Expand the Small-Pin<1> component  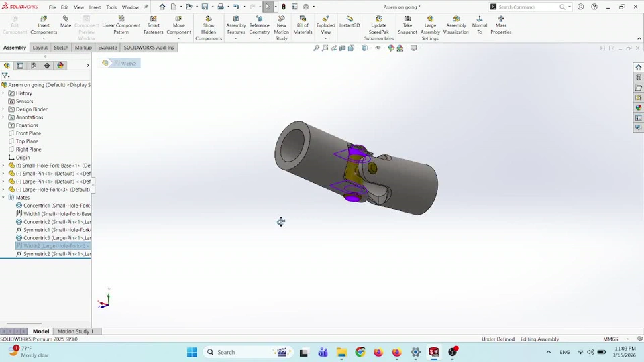coord(3,174)
